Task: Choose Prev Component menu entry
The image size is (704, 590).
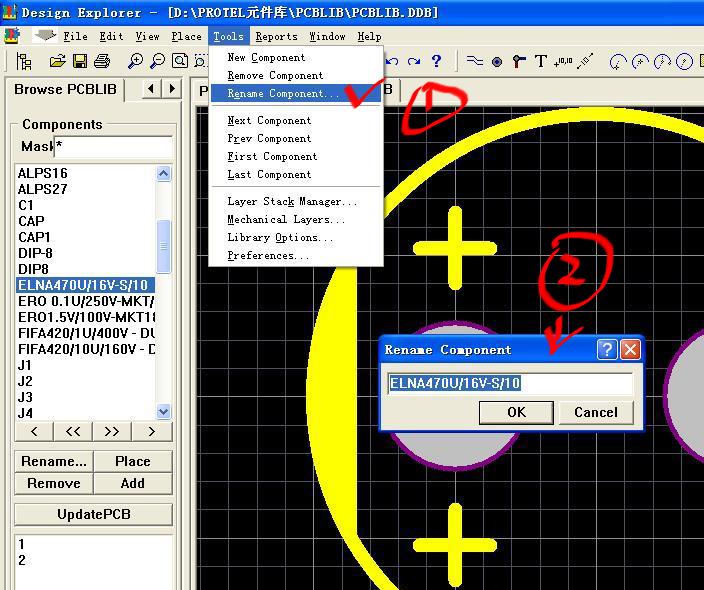Action: tap(296, 138)
